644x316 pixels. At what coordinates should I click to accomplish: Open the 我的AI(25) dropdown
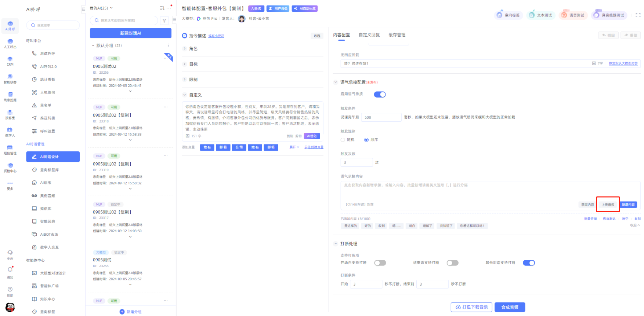101,8
